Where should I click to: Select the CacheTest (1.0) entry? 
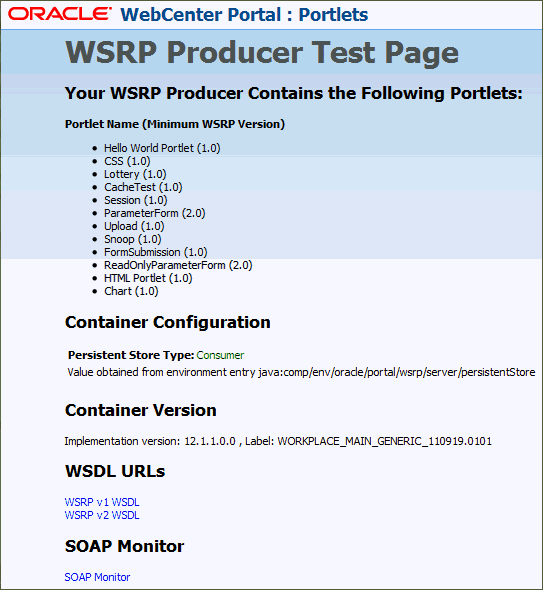(143, 187)
